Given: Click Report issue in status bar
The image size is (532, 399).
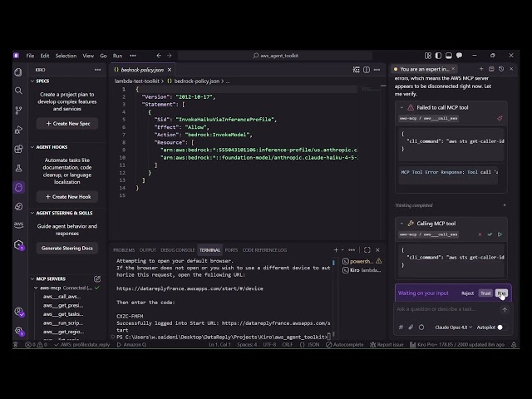Looking at the screenshot, I should point(387,345).
